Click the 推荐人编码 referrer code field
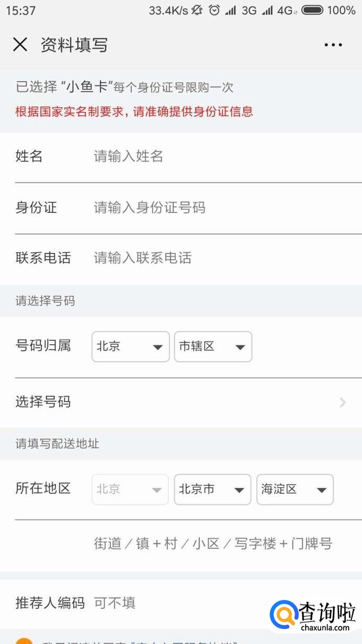Image resolution: width=362 pixels, height=644 pixels. 175,603
